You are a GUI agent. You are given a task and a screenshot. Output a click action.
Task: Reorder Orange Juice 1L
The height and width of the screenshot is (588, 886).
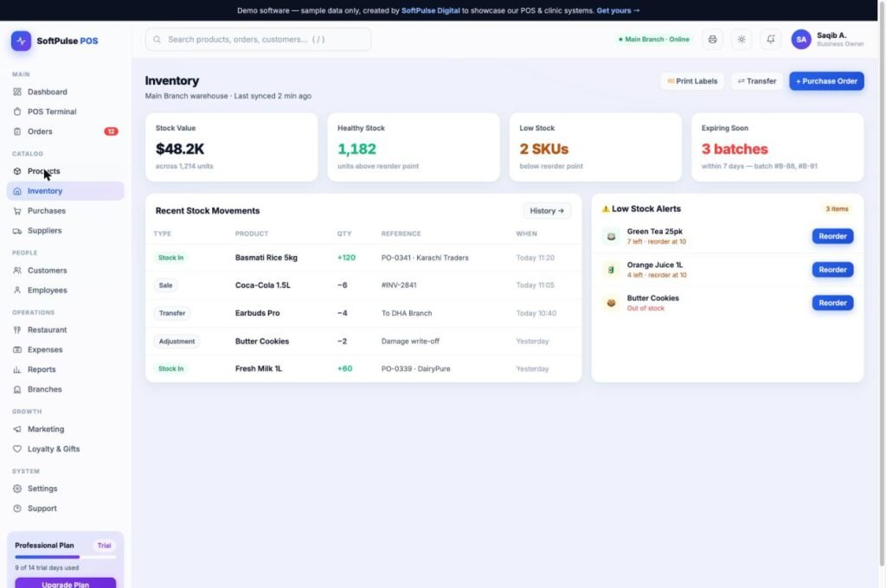pos(832,270)
